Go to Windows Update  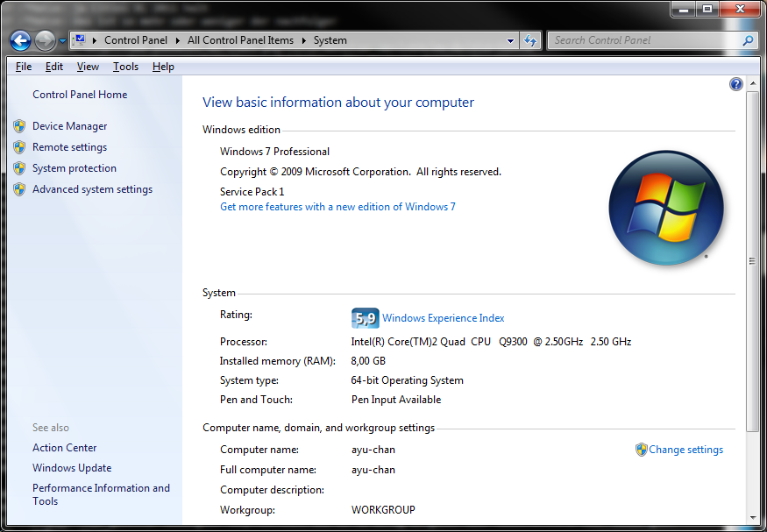(x=72, y=468)
